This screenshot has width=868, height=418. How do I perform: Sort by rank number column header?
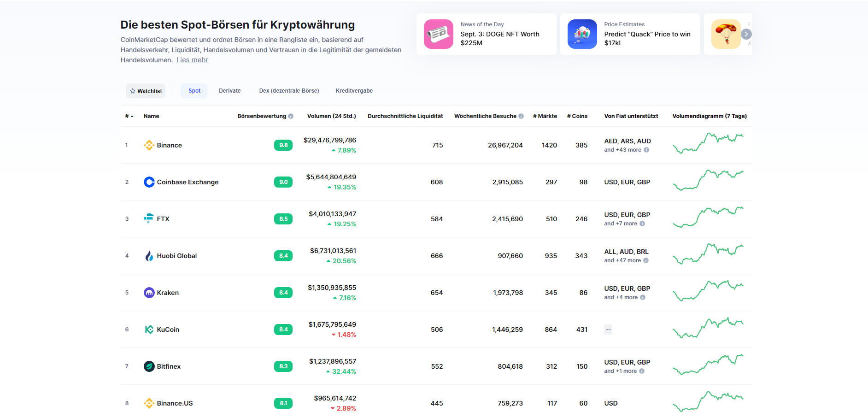point(129,116)
